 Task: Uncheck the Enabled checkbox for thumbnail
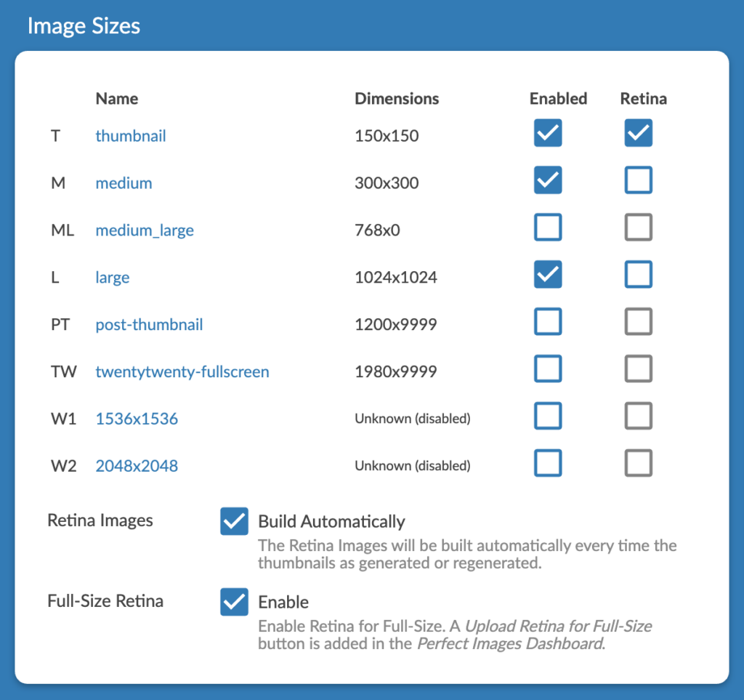(548, 134)
